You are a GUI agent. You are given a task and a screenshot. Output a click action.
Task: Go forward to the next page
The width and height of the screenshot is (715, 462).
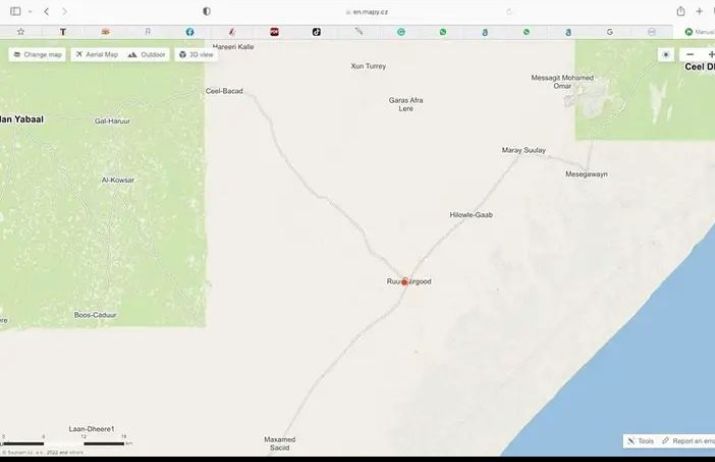pyautogui.click(x=64, y=11)
